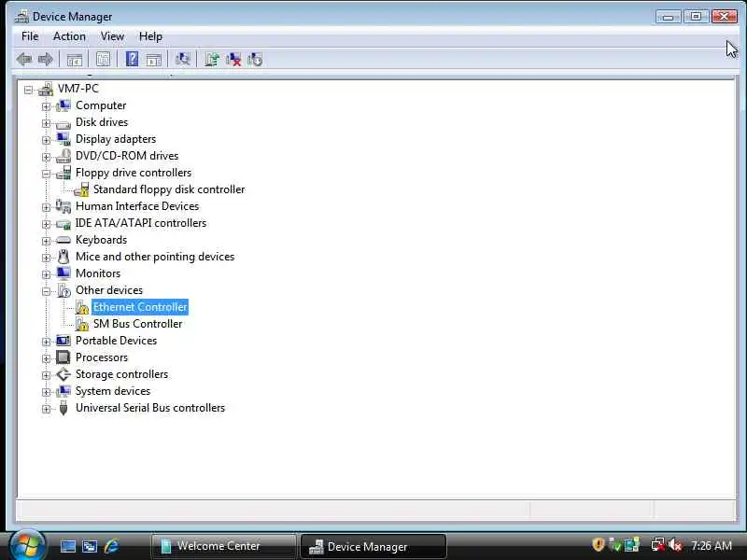Select the VM7-PC root label

(78, 89)
